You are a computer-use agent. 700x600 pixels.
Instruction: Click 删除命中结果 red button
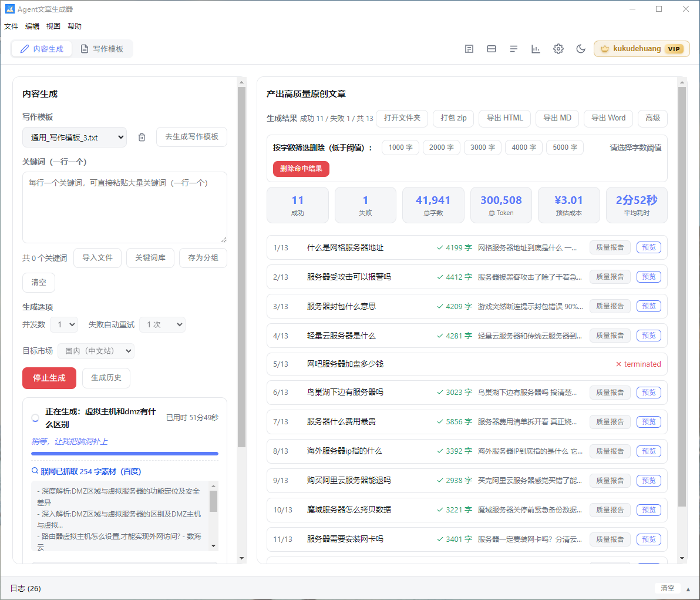pos(301,169)
